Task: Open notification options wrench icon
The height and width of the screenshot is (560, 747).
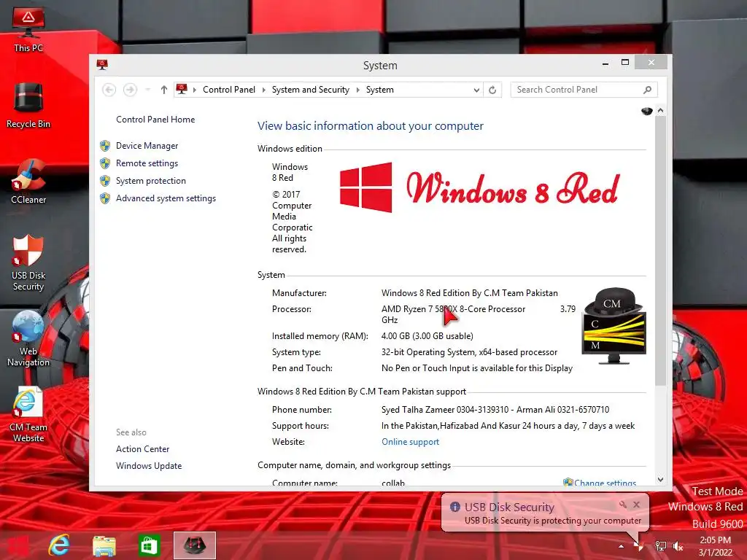Action: click(x=623, y=505)
